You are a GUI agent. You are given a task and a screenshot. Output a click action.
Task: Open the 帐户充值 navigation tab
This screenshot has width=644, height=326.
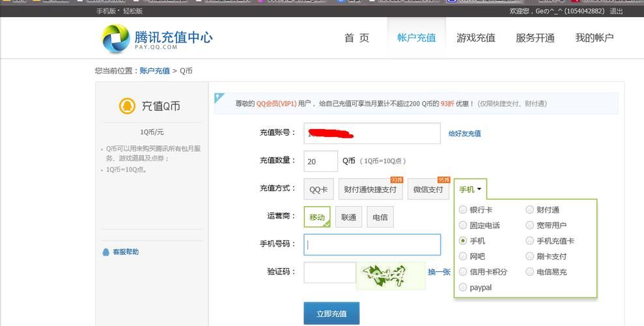(417, 38)
